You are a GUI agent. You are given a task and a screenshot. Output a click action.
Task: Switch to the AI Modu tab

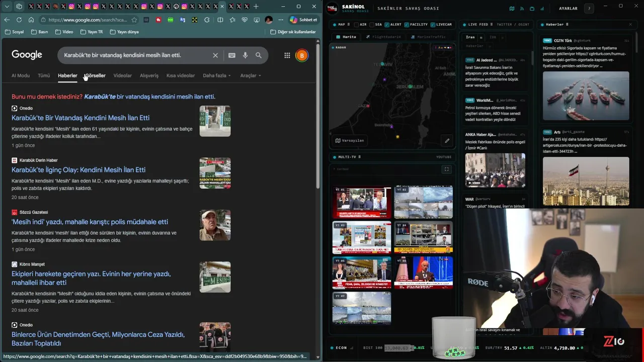point(21,75)
